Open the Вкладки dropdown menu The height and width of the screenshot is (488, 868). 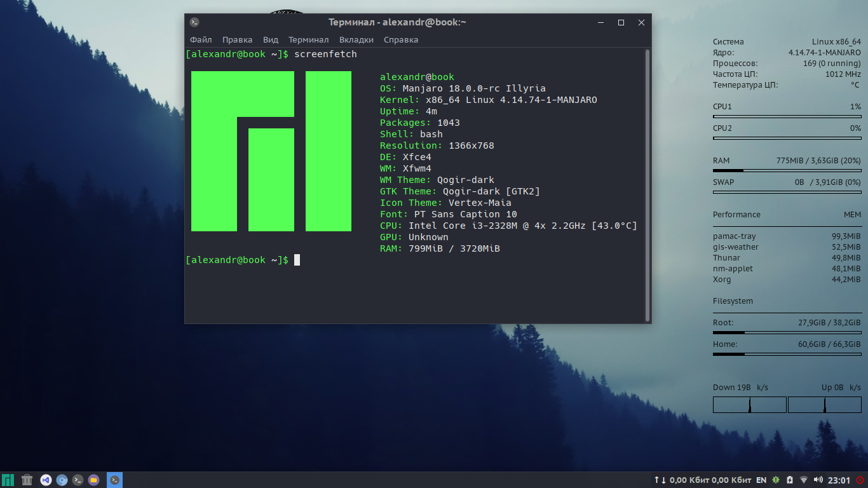point(356,39)
